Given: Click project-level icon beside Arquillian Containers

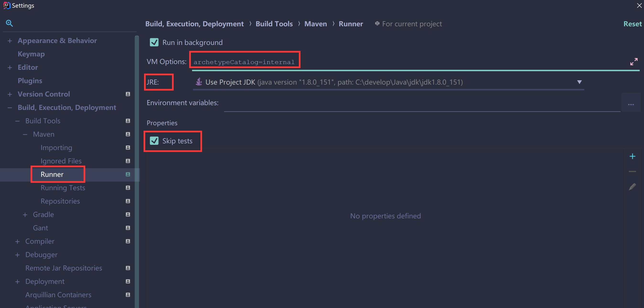Looking at the screenshot, I should tap(128, 295).
